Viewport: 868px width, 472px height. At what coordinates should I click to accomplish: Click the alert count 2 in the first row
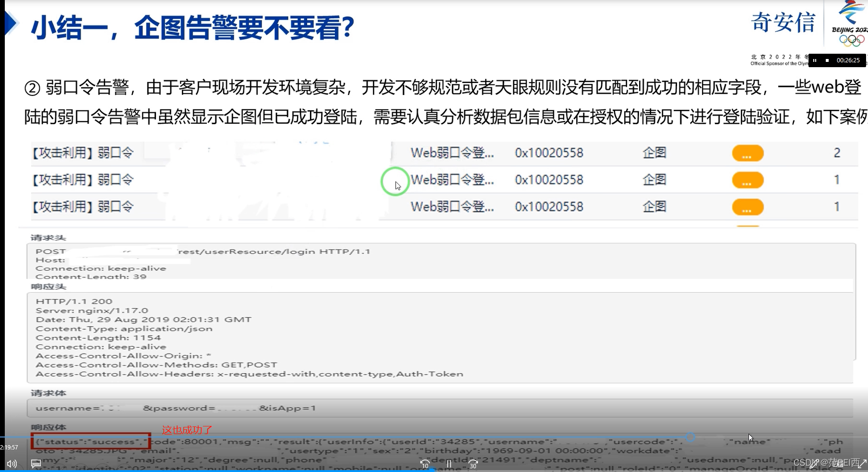(x=837, y=153)
